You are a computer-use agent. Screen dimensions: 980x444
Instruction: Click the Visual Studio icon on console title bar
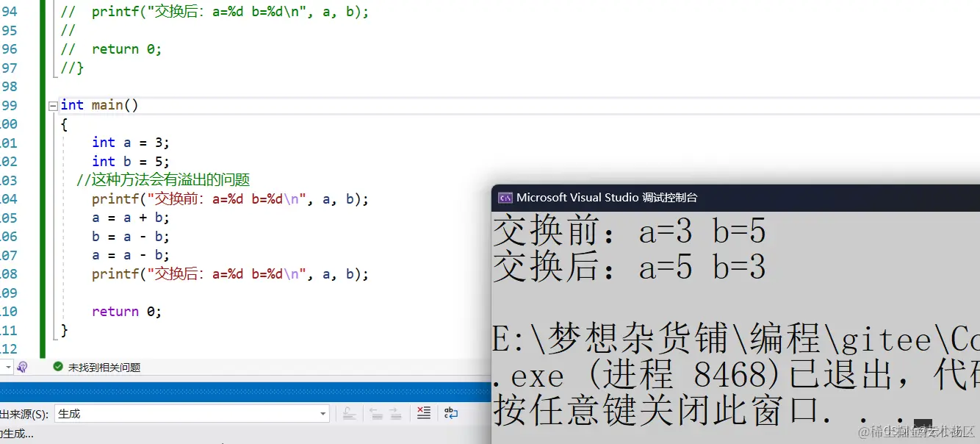coord(505,197)
